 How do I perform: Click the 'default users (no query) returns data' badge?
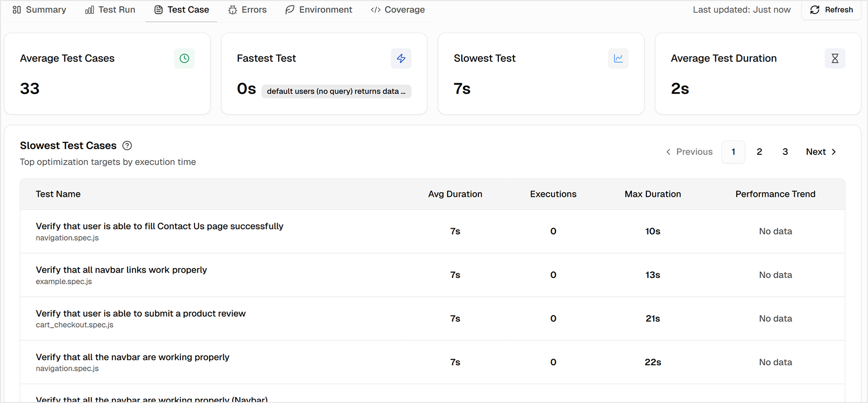pyautogui.click(x=336, y=91)
